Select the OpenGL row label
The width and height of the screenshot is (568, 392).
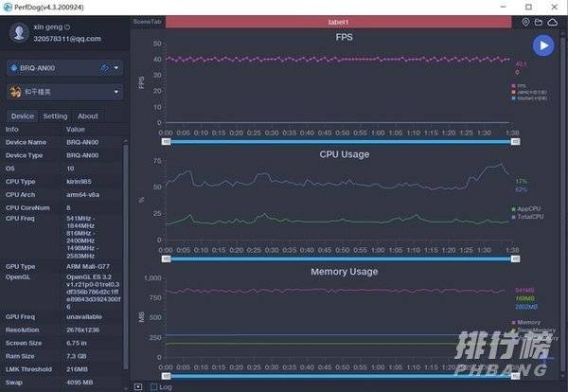[18, 276]
